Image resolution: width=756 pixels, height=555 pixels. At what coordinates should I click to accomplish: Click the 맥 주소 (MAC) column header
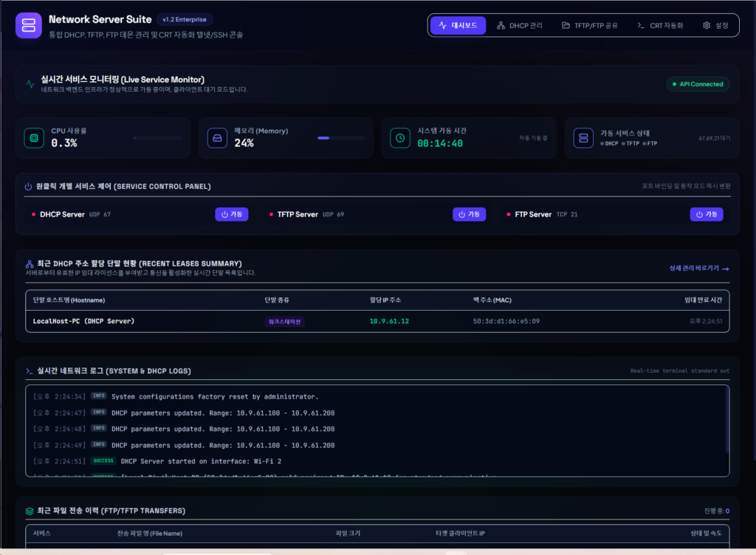pyautogui.click(x=492, y=300)
